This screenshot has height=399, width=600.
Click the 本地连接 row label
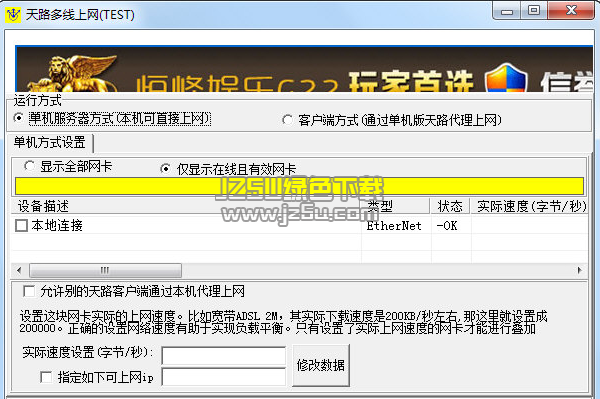pyautogui.click(x=57, y=225)
